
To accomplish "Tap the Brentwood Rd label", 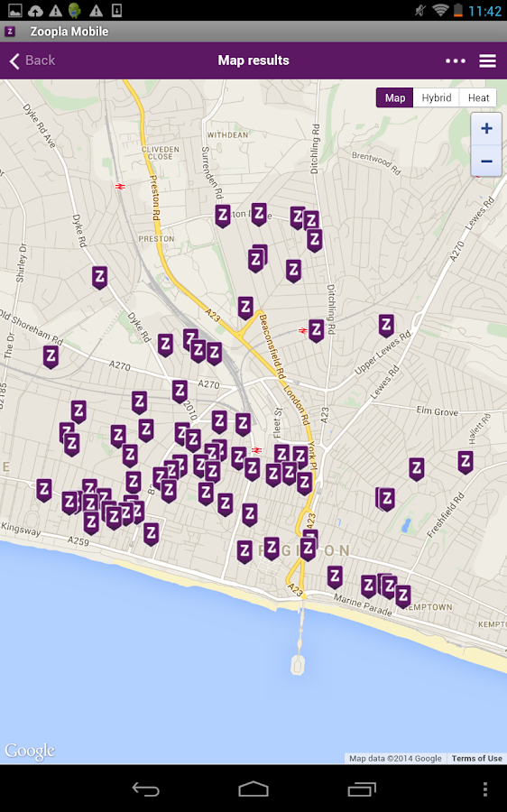I will tap(376, 162).
